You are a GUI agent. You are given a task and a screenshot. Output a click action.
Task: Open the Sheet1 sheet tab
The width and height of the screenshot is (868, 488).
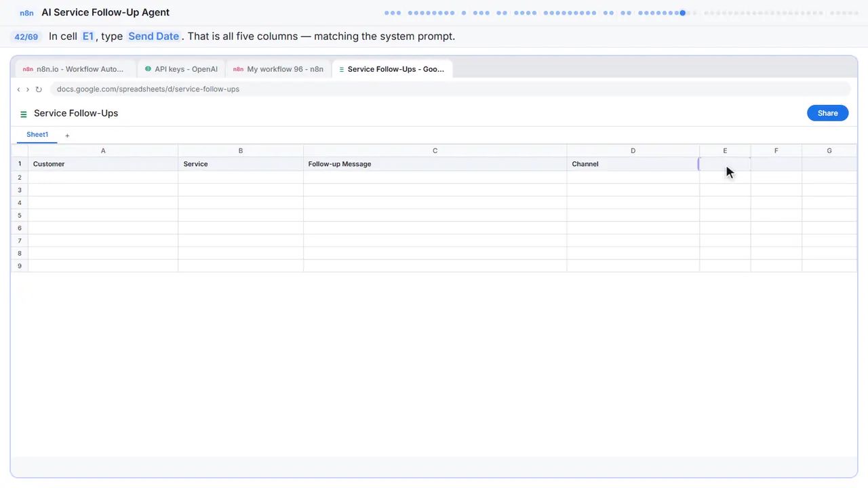click(x=37, y=135)
